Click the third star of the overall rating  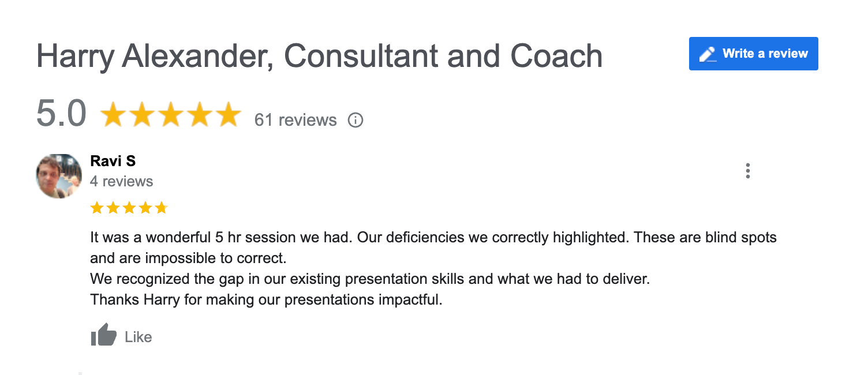[x=170, y=114]
